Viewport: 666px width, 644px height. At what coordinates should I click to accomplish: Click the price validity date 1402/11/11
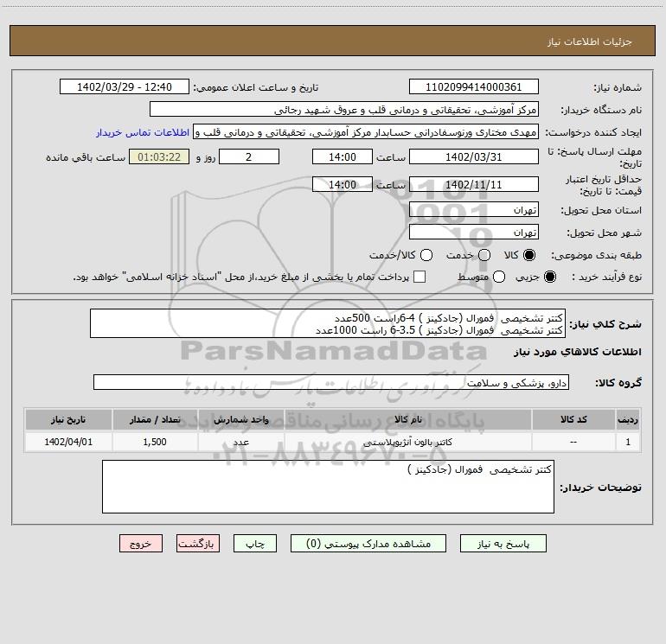tap(474, 184)
